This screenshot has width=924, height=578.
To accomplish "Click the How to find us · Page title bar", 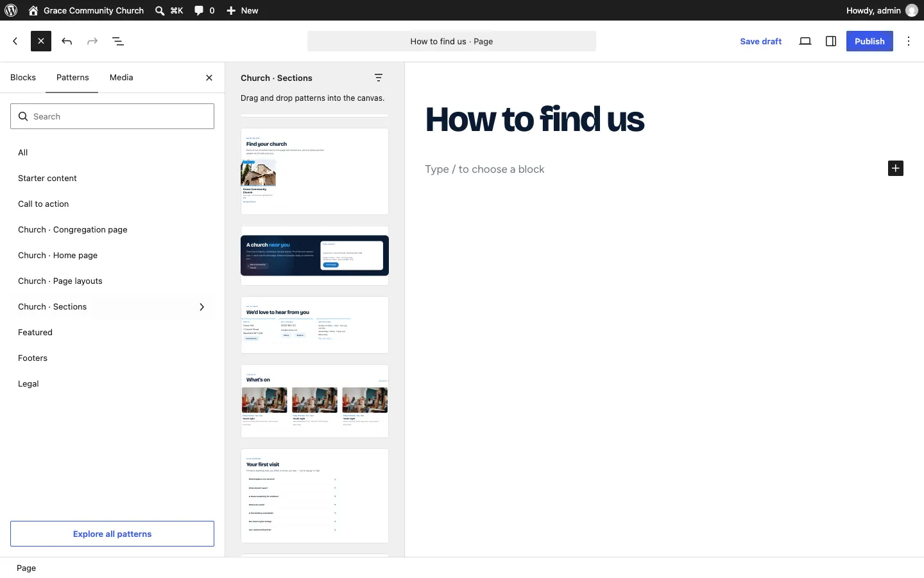I will coord(452,41).
